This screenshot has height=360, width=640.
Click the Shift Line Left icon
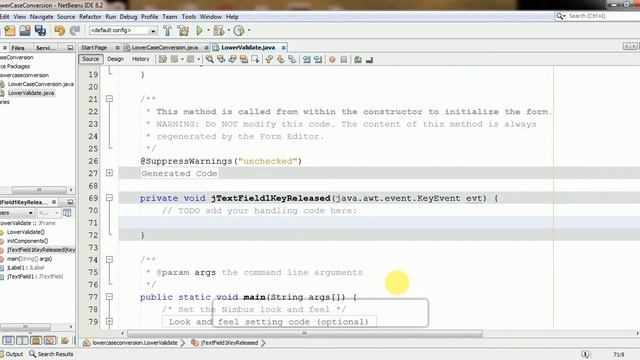tap(307, 60)
